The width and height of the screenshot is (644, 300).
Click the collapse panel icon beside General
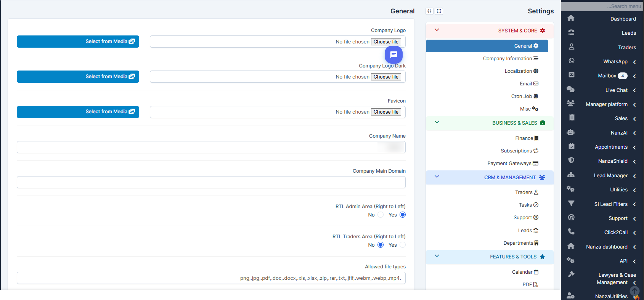429,11
